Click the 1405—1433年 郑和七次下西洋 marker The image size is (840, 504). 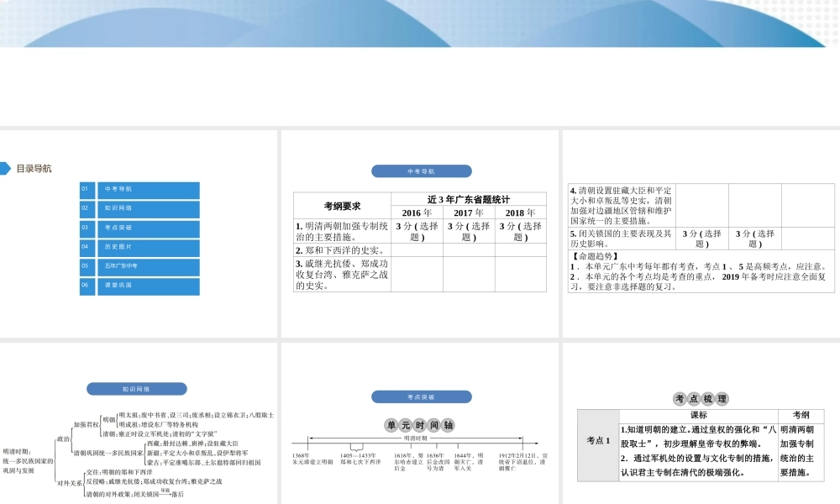tap(360, 459)
